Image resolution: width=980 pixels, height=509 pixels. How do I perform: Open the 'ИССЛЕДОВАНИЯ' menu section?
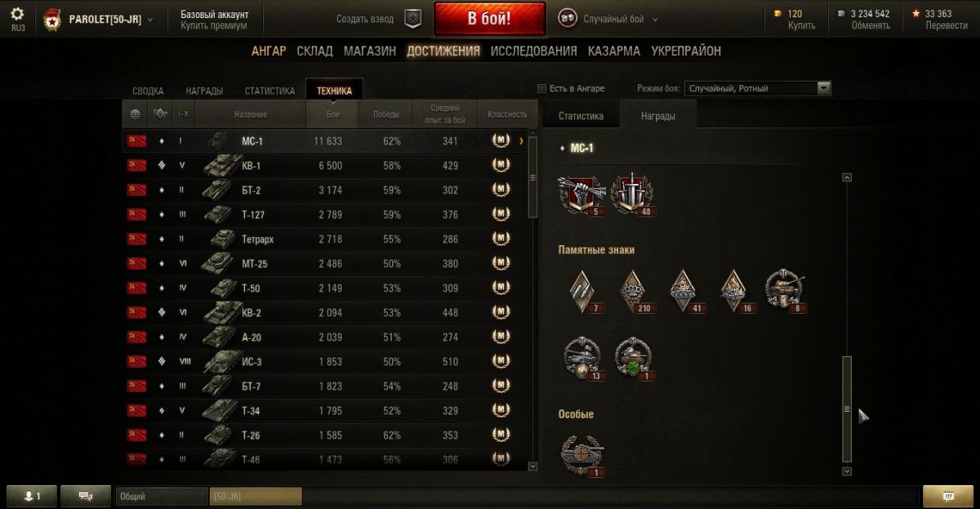pyautogui.click(x=535, y=51)
